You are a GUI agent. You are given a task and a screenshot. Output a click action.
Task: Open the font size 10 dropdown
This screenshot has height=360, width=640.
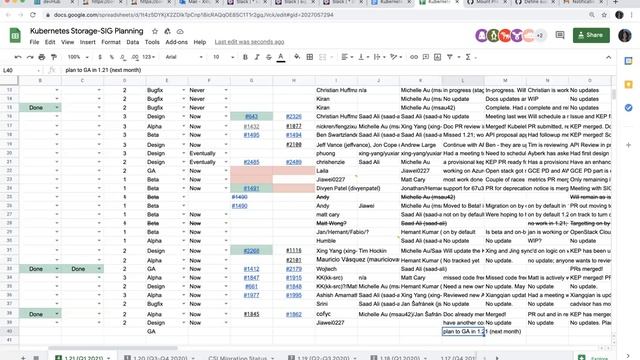[223, 57]
